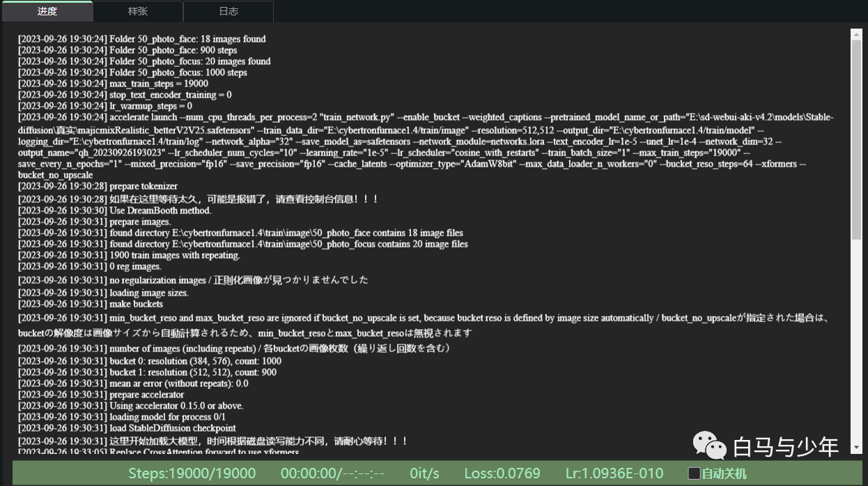Click the Steps:19000/19000 progress readout
Viewport: 868px width, 486px height.
pyautogui.click(x=192, y=473)
